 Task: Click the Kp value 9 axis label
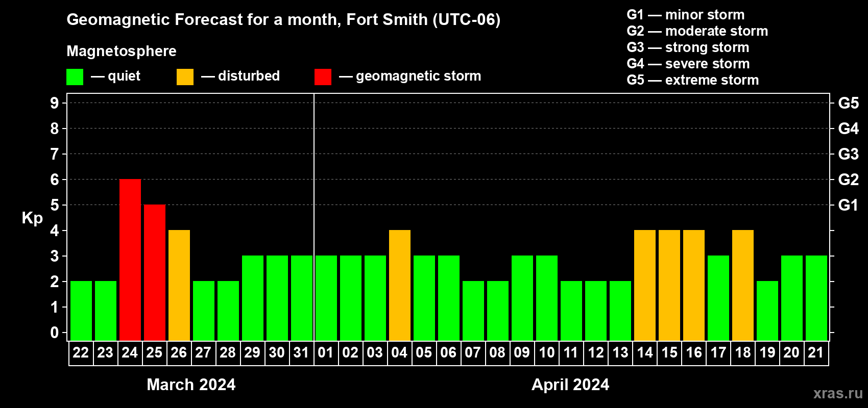pos(55,103)
